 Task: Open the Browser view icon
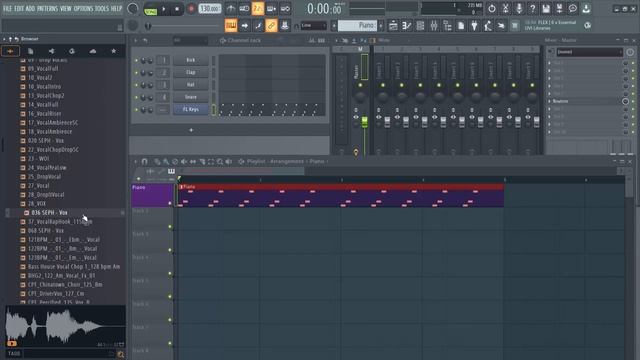point(447,26)
